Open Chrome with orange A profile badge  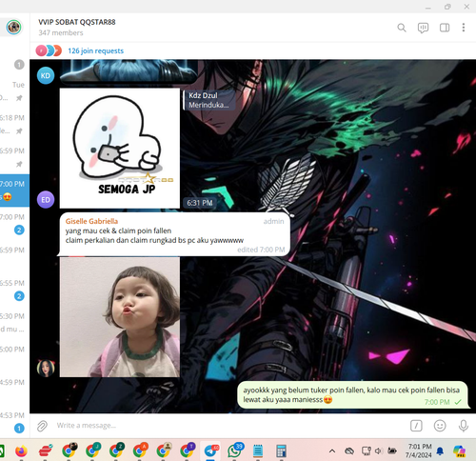140,451
